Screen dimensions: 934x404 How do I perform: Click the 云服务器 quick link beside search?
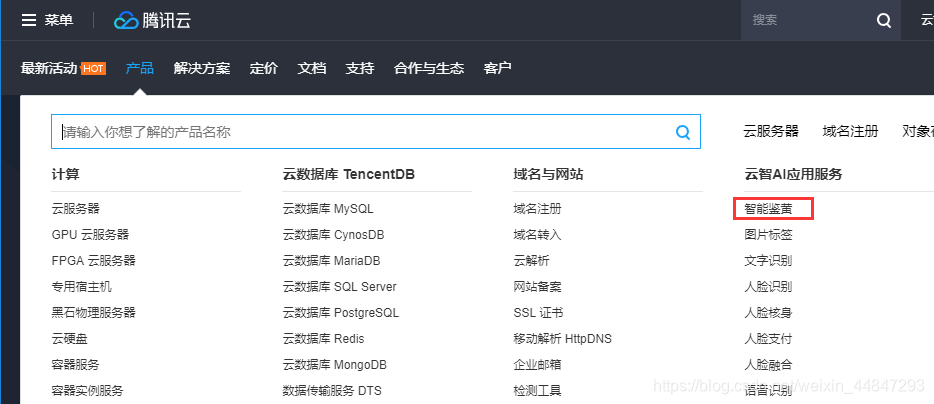[771, 132]
